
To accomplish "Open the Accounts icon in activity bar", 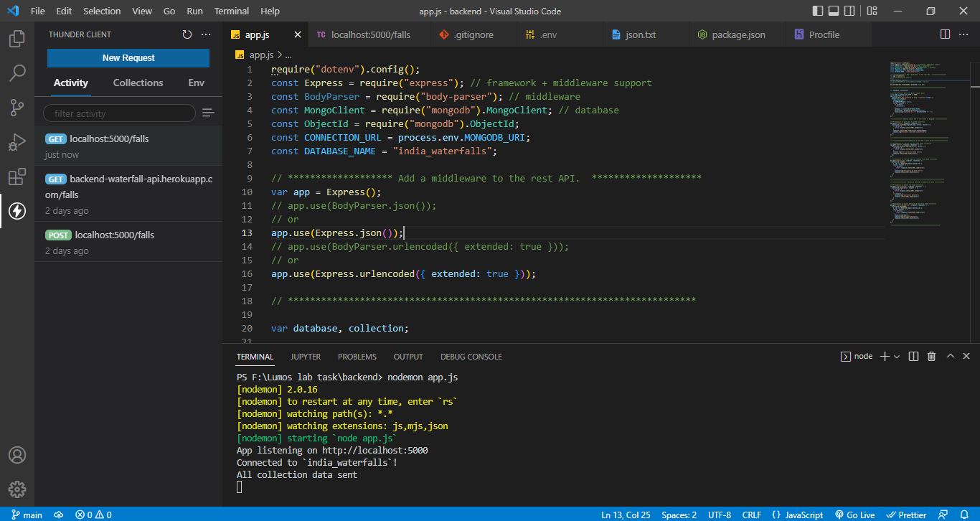I will click(17, 455).
